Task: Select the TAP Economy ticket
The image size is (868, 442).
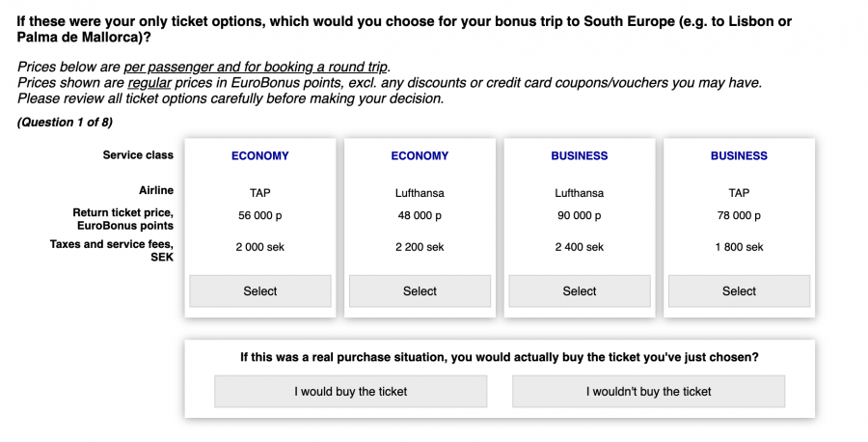Action: coord(259,291)
